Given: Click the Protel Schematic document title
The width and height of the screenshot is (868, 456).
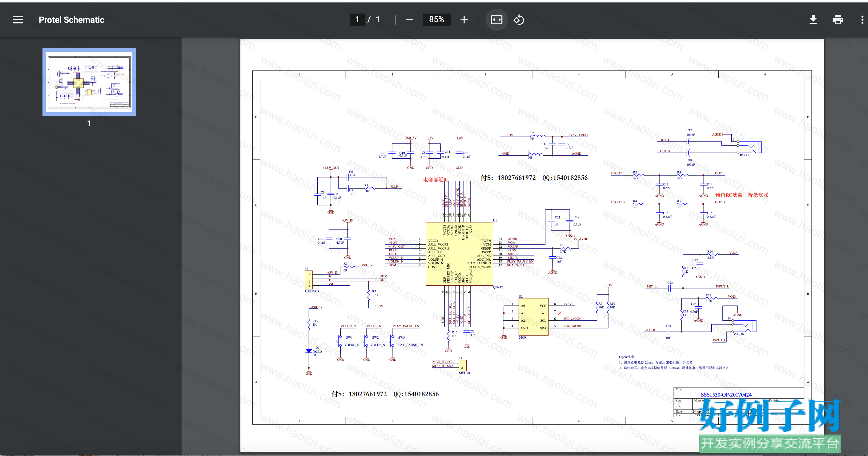Looking at the screenshot, I should tap(71, 20).
